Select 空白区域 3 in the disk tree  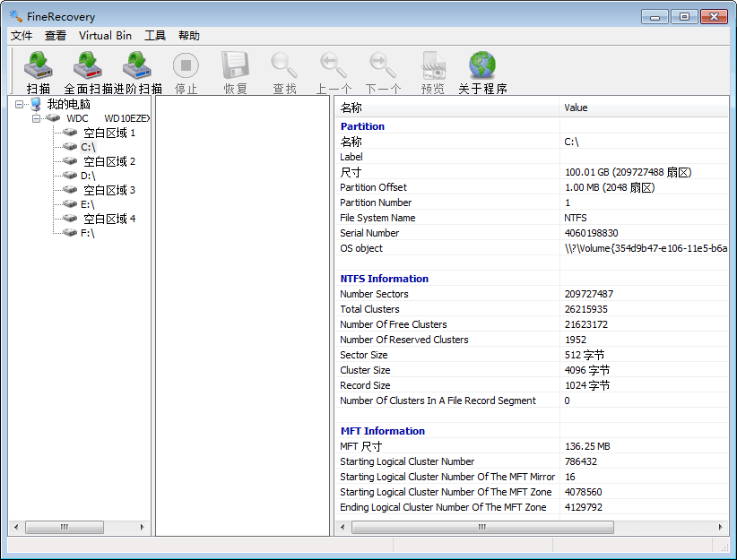(x=109, y=190)
